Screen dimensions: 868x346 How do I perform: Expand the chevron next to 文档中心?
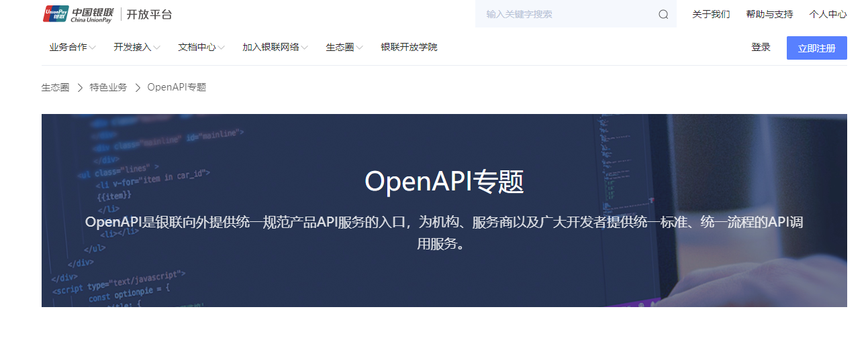222,48
